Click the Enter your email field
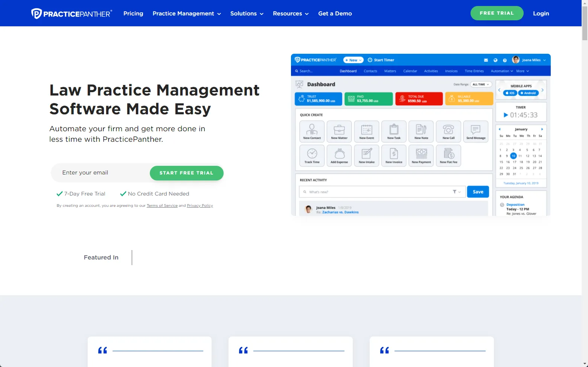 (101, 173)
